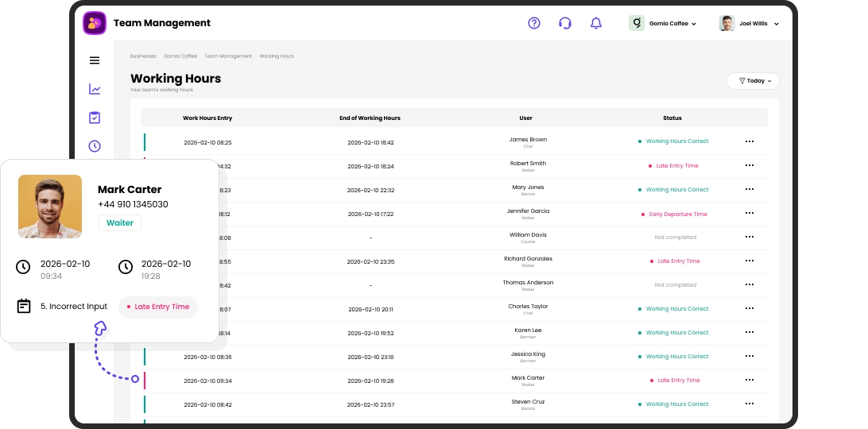Open three-dot menu for James Brown row
The height and width of the screenshot is (429, 868).
[x=749, y=141]
